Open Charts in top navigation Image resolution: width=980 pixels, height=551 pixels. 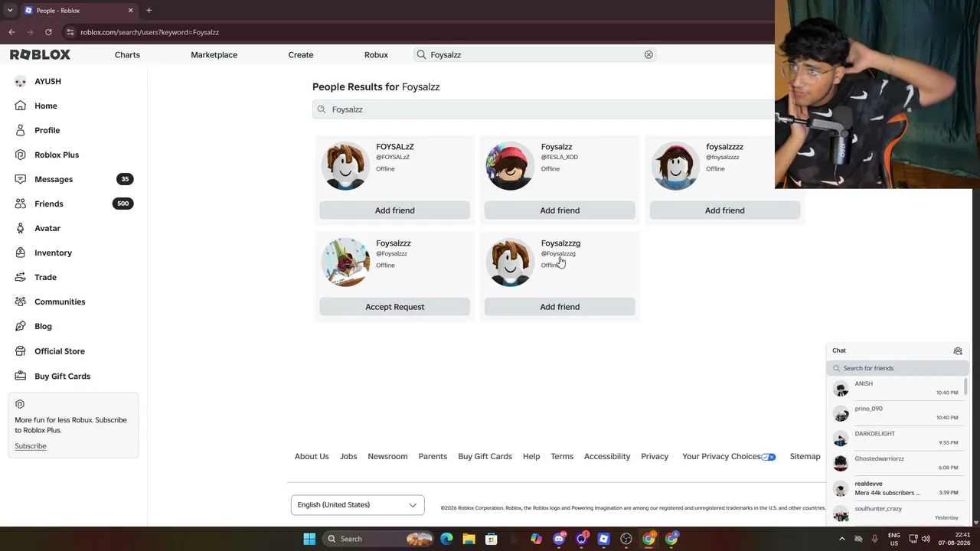click(x=127, y=54)
